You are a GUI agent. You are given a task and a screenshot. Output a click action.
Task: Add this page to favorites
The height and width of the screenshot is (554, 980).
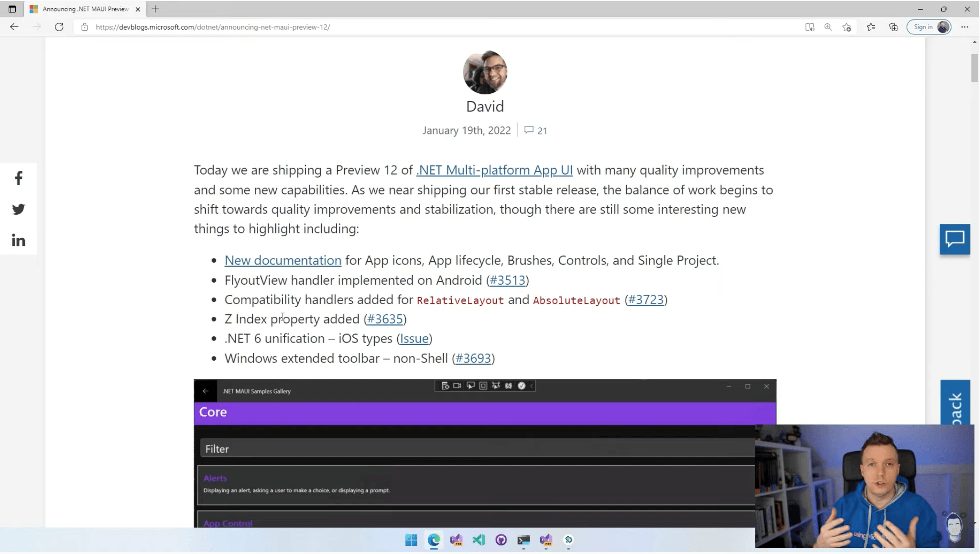[x=847, y=27]
